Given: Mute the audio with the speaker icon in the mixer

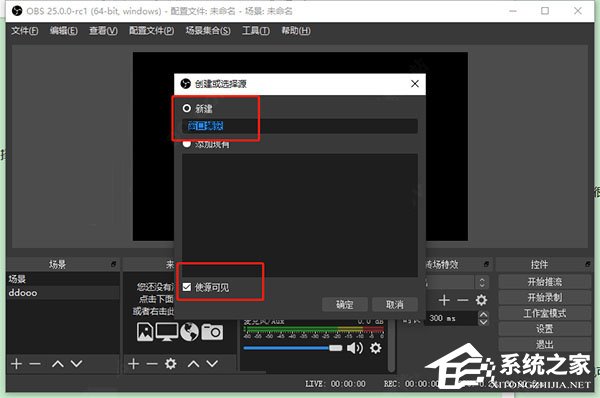Looking at the screenshot, I should point(355,348).
